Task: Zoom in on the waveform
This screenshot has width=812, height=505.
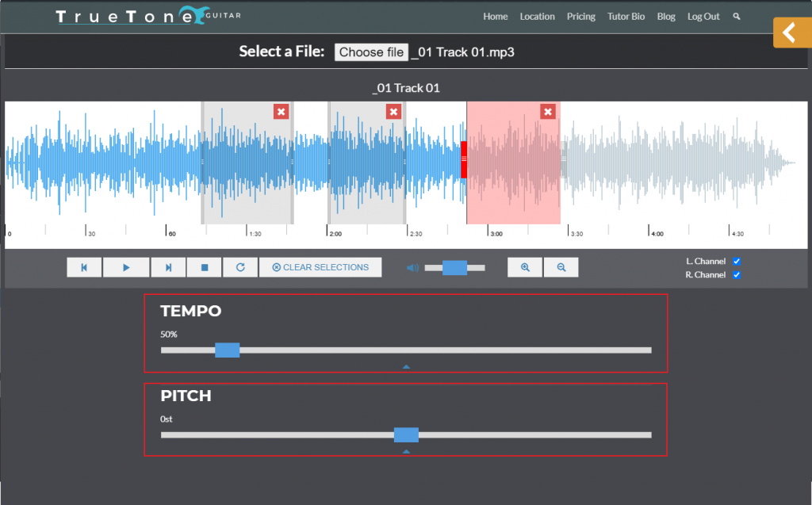Action: click(x=524, y=267)
